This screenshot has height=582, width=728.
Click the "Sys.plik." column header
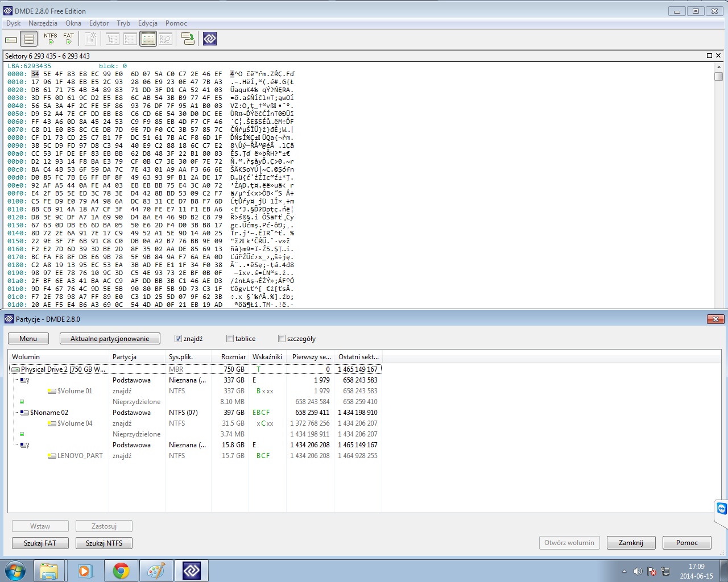point(188,357)
